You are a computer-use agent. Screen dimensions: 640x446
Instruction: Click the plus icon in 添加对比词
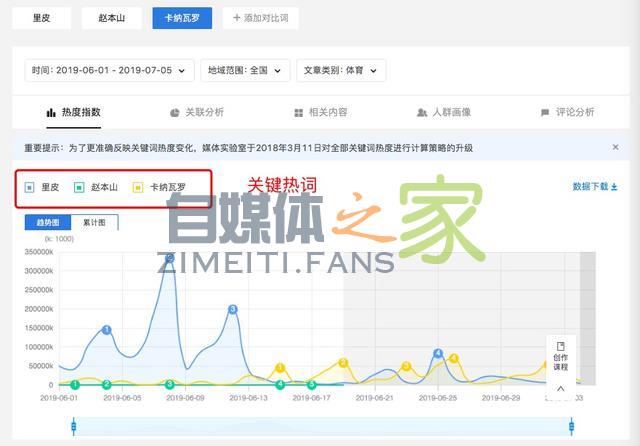click(x=236, y=18)
